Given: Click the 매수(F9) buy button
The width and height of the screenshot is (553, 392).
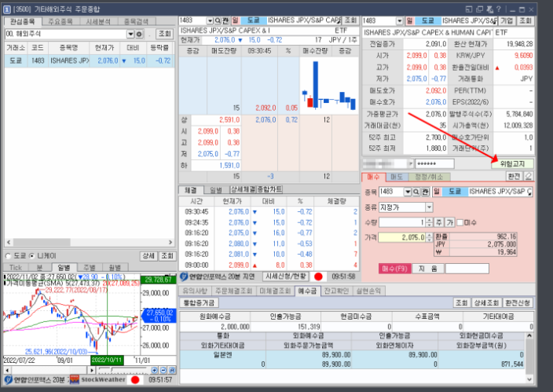Looking at the screenshot, I should (x=394, y=269).
